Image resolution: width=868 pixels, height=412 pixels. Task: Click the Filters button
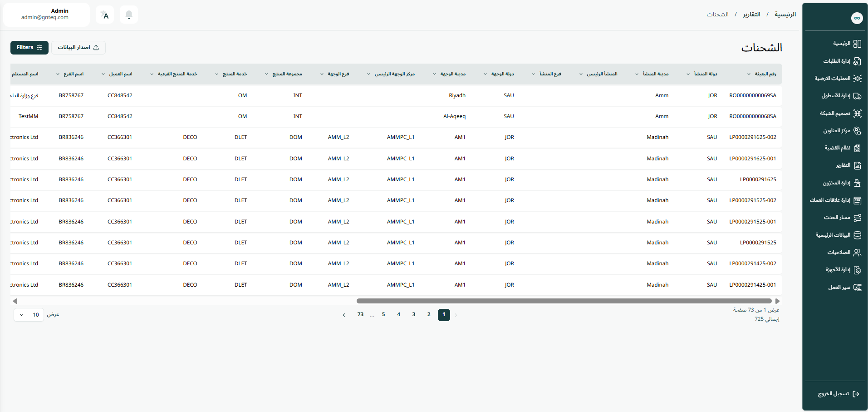[29, 48]
